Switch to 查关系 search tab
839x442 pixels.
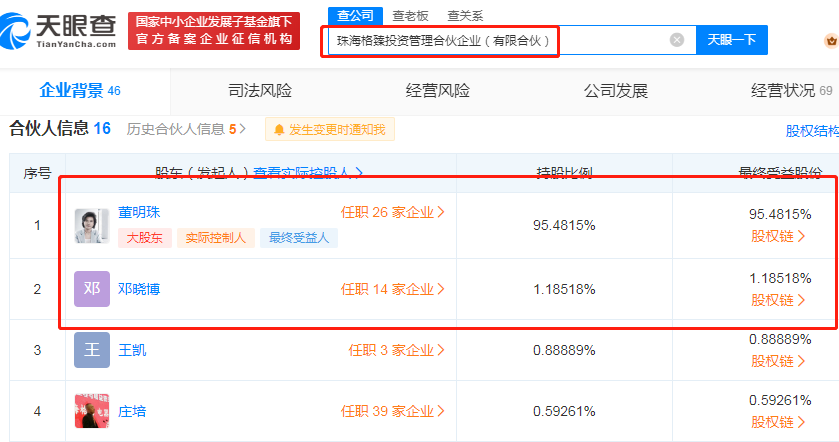pos(464,15)
